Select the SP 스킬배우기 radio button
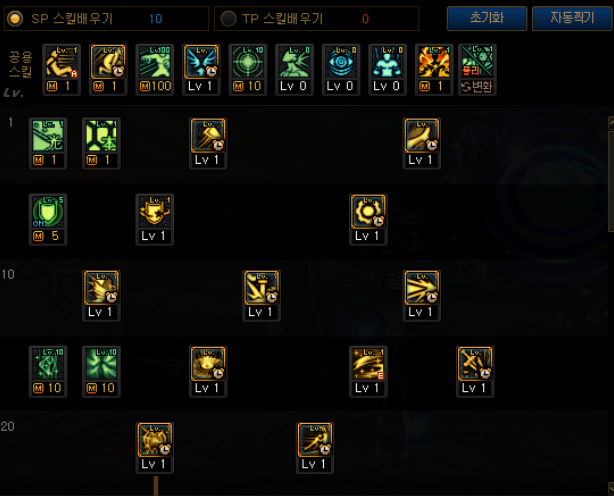Viewport: 614px width, 496px height. click(15, 18)
